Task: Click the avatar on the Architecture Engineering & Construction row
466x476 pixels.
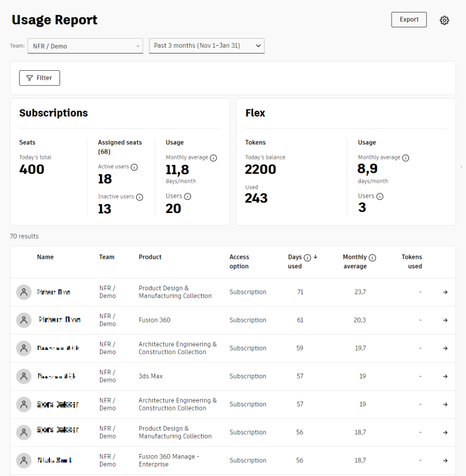Action: [x=24, y=347]
